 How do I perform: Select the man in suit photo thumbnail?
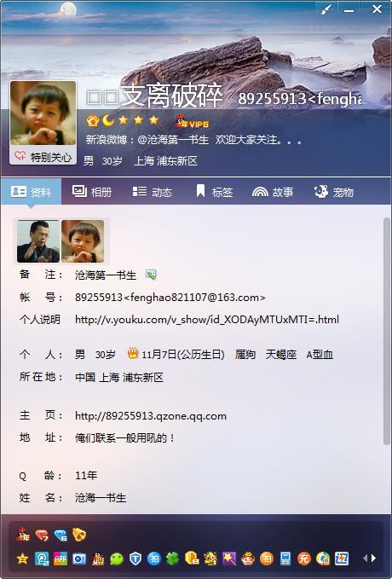coord(38,241)
